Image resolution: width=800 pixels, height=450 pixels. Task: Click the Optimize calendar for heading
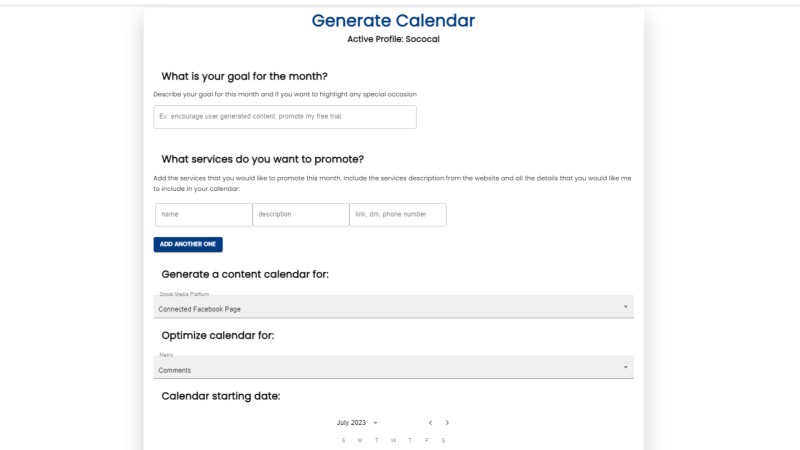218,336
